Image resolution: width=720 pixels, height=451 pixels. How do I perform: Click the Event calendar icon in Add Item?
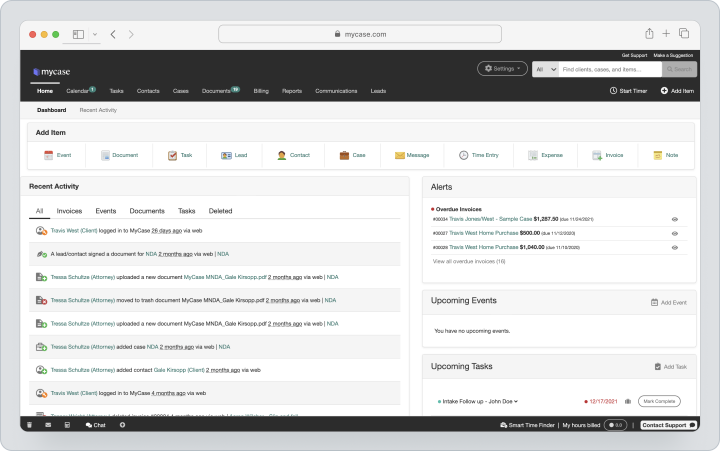49,155
